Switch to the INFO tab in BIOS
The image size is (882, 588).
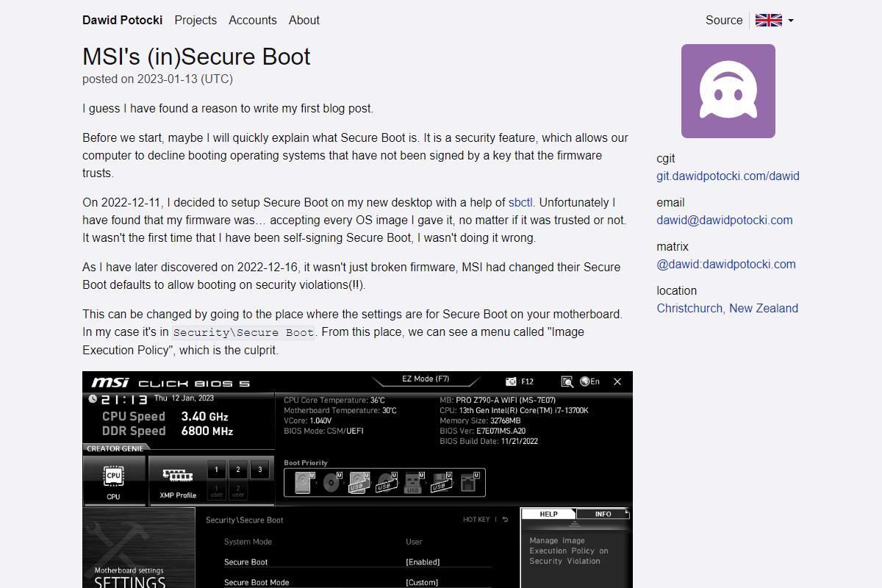coord(603,514)
